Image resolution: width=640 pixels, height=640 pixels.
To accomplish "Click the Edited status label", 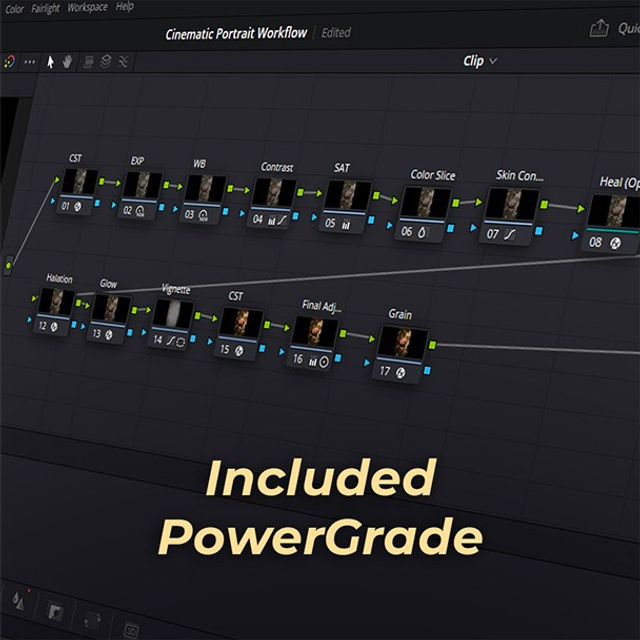I will (336, 32).
